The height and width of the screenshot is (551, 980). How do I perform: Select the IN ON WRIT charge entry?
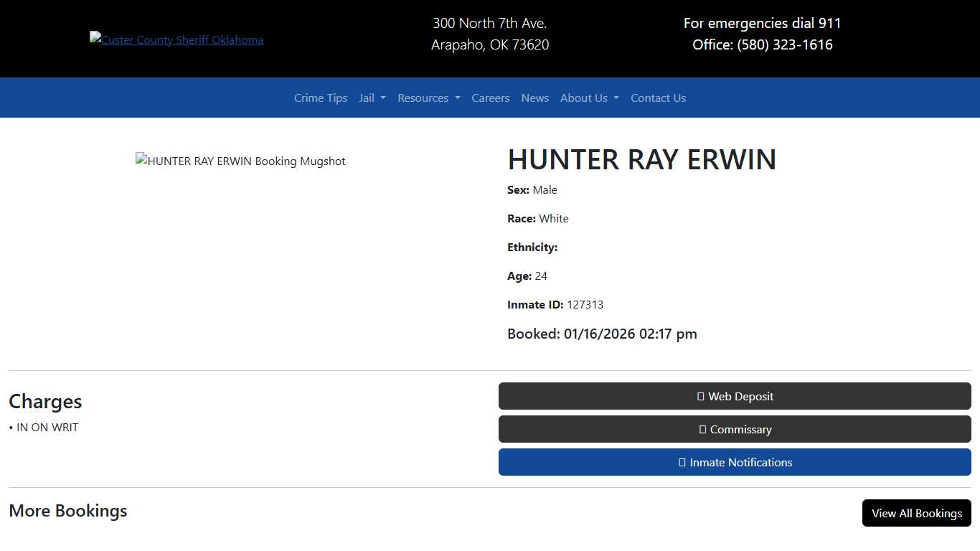(45, 427)
